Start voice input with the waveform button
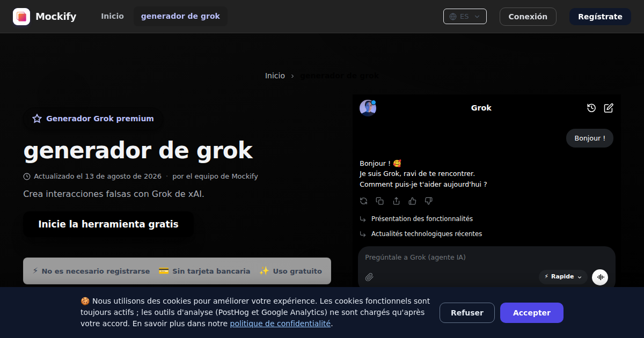The image size is (644, 338). coord(600,277)
